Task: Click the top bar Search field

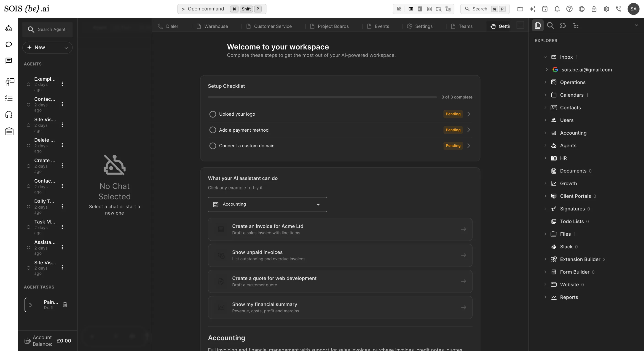Action: (485, 9)
